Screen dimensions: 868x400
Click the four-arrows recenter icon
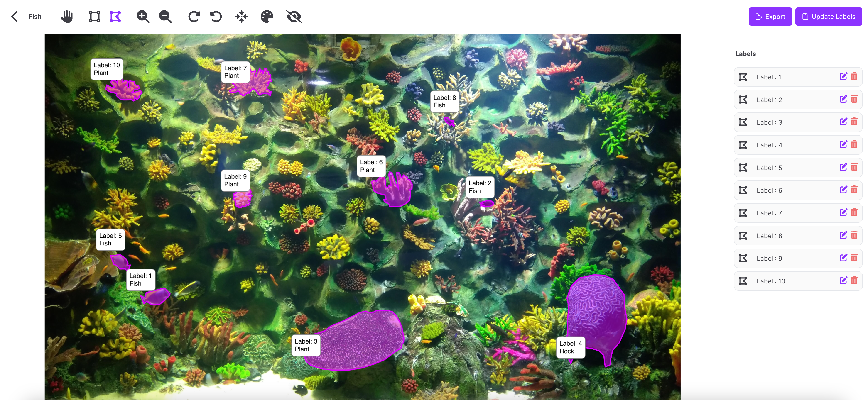241,17
